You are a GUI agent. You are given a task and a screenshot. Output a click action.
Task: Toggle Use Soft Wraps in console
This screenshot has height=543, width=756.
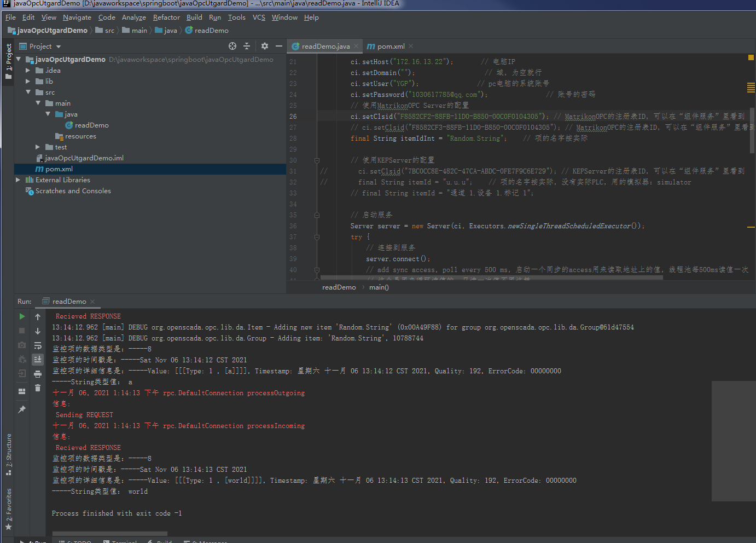[x=37, y=345]
